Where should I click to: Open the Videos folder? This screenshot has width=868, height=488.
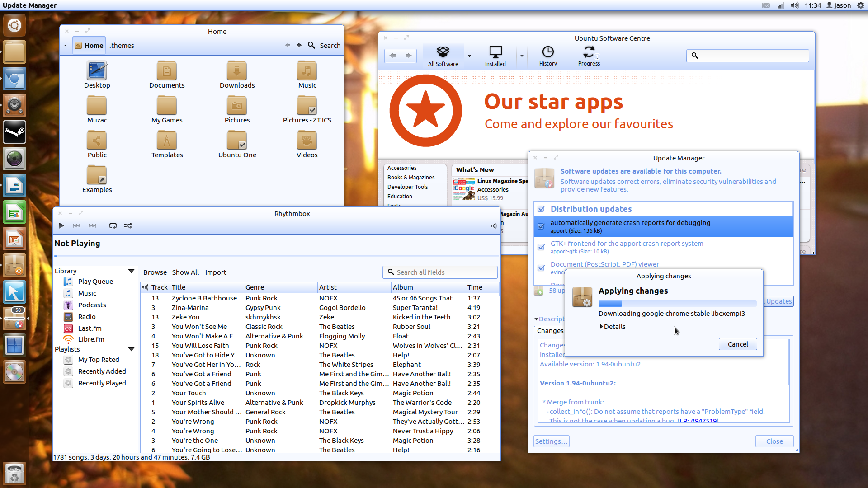307,145
